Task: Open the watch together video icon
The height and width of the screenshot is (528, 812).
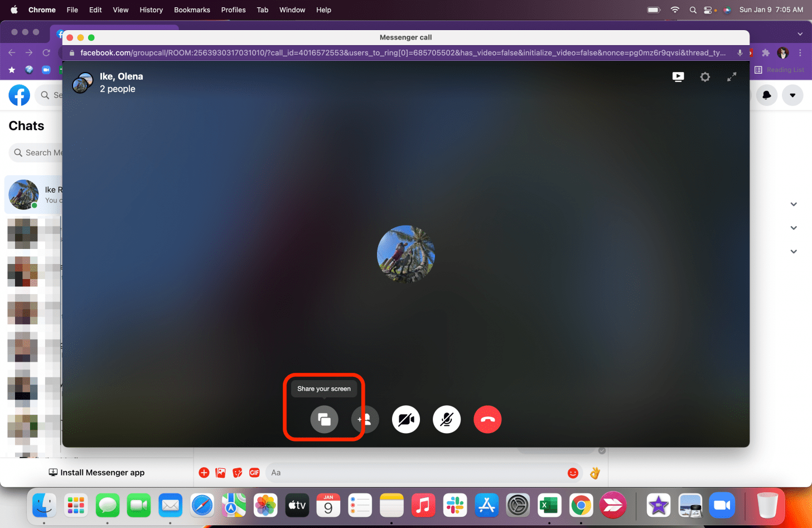Action: pyautogui.click(x=678, y=77)
